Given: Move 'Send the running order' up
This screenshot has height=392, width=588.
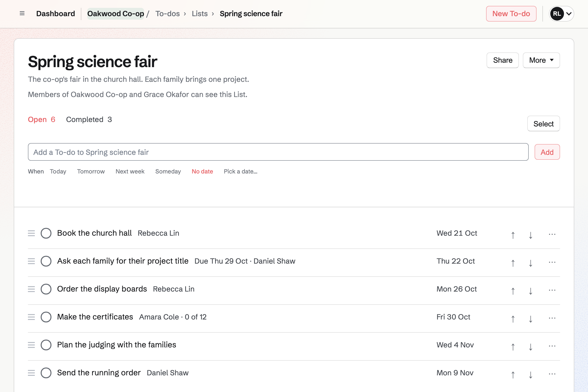Looking at the screenshot, I should (513, 375).
